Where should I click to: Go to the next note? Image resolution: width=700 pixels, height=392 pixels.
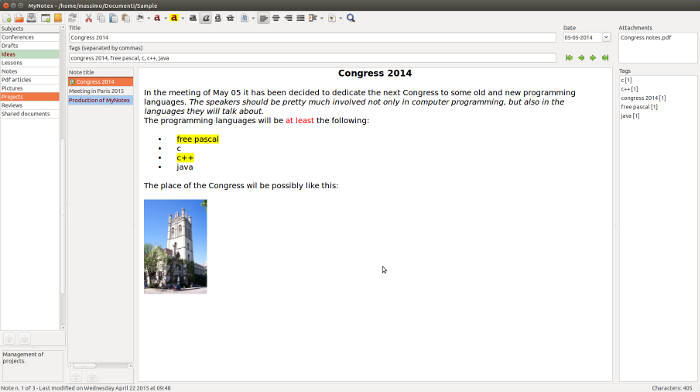click(593, 58)
